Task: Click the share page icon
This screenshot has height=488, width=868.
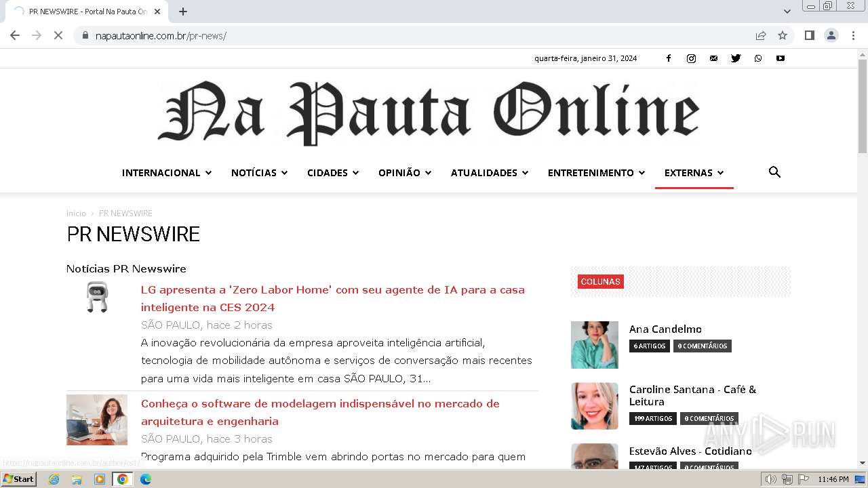Action: click(x=761, y=35)
